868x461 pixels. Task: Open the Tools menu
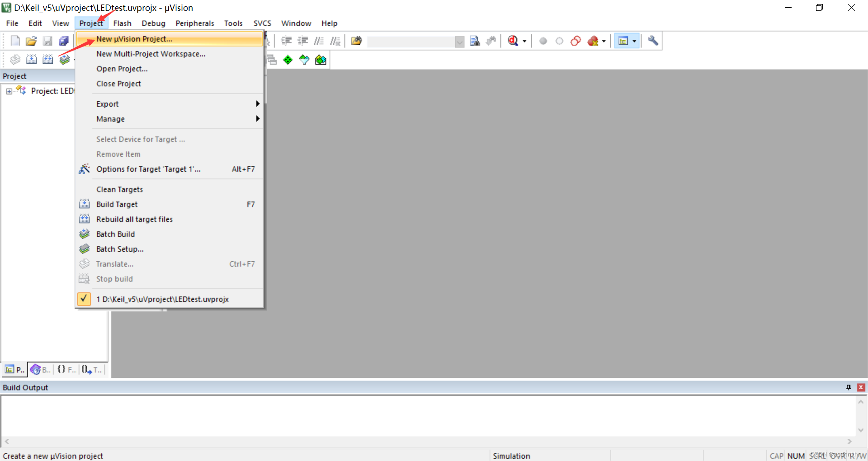pos(233,23)
